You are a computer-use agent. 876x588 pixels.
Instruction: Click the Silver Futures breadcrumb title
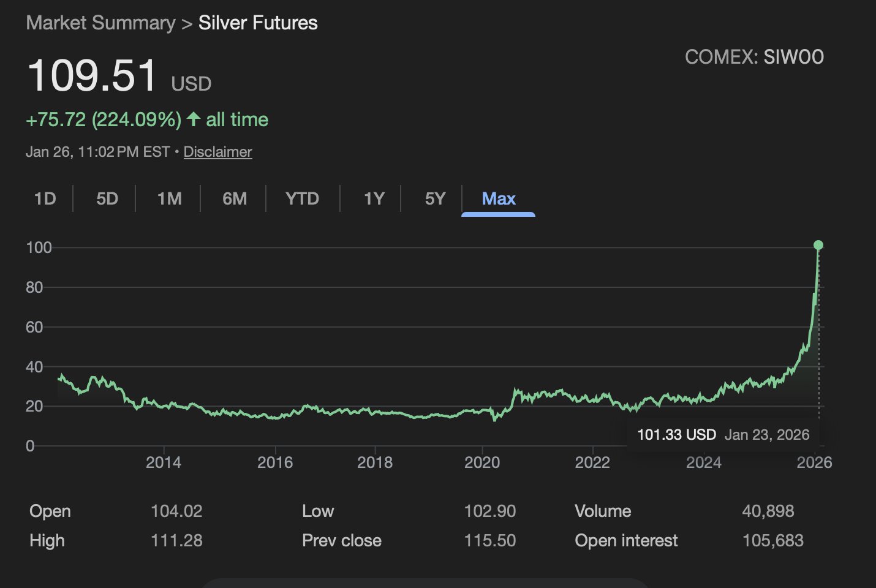pyautogui.click(x=258, y=23)
